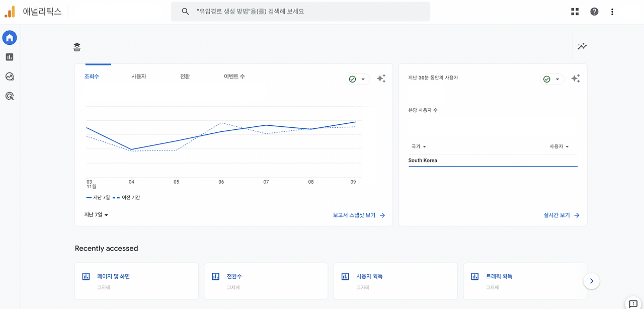Click the sparkle icon on the realtime card
The width and height of the screenshot is (644, 309).
coord(576,79)
